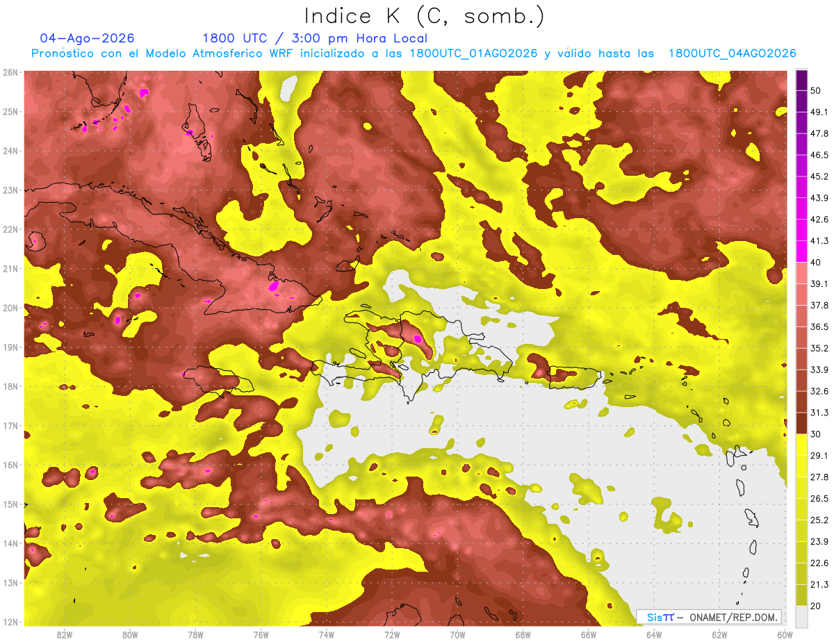Click the '60W' longitude label
Image resolution: width=834 pixels, height=644 pixels.
click(x=784, y=635)
